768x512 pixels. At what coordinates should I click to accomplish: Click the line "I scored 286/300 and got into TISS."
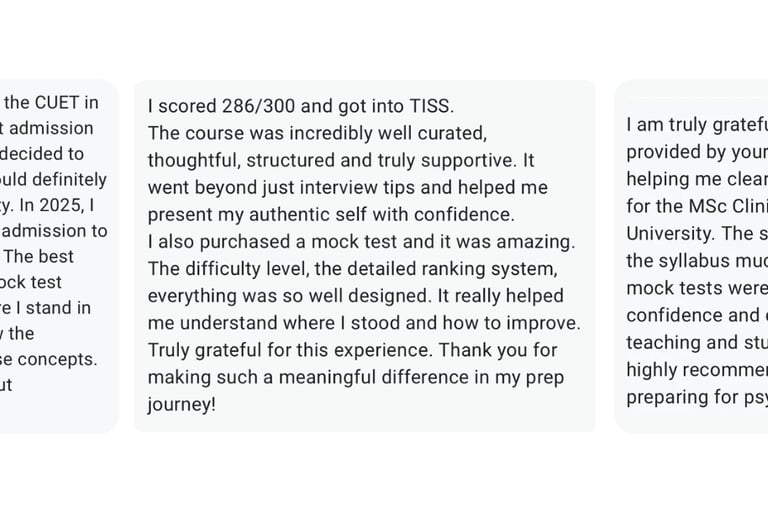(x=301, y=106)
